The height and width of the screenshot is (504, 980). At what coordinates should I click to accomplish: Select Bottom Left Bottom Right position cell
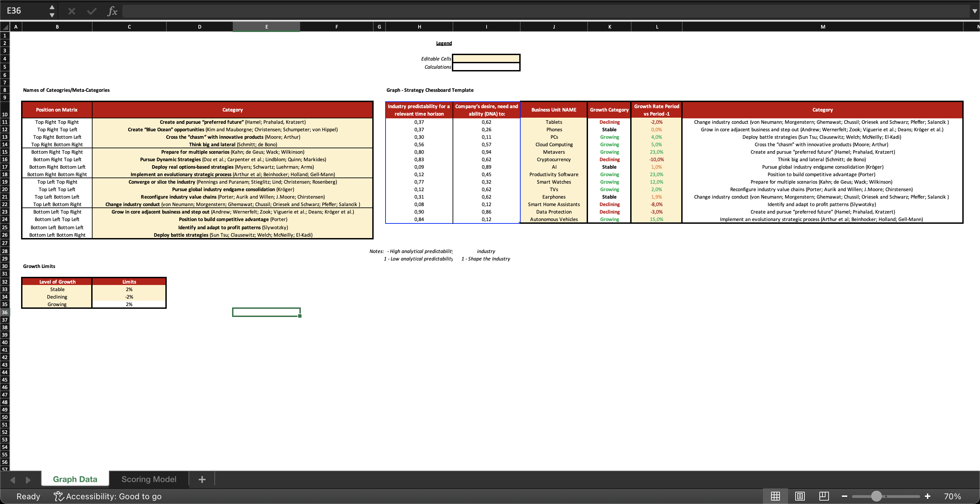click(x=57, y=235)
